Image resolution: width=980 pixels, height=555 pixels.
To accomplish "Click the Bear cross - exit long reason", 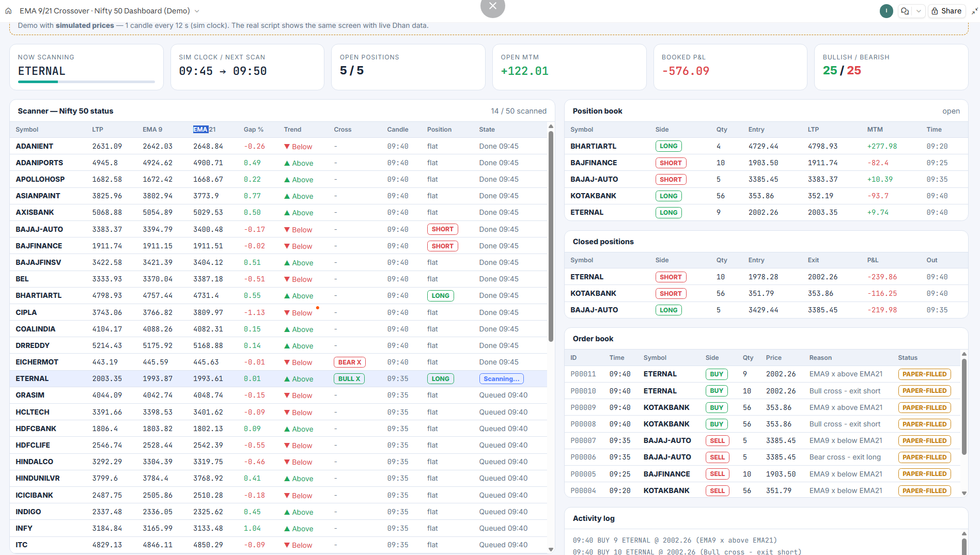I will click(845, 457).
